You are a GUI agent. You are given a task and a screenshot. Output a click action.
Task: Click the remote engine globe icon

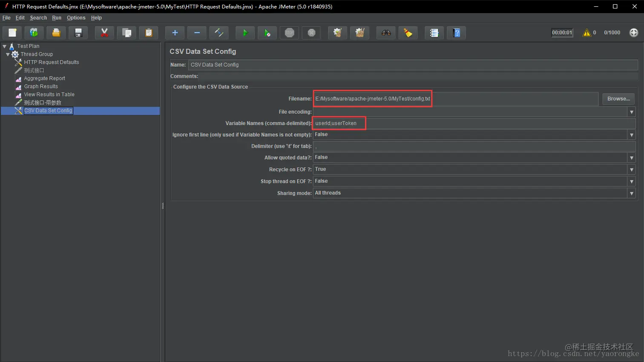(634, 33)
